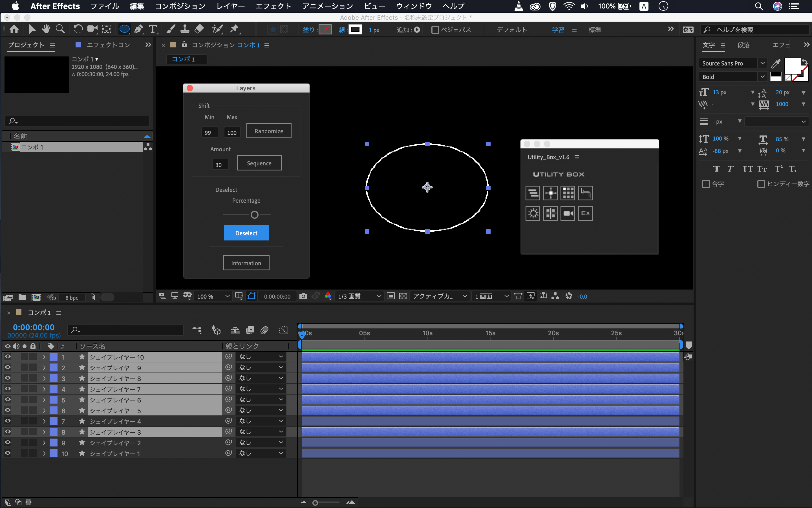812x508 pixels.
Task: Enable the ligatures 合字 checkbox
Action: tap(706, 184)
